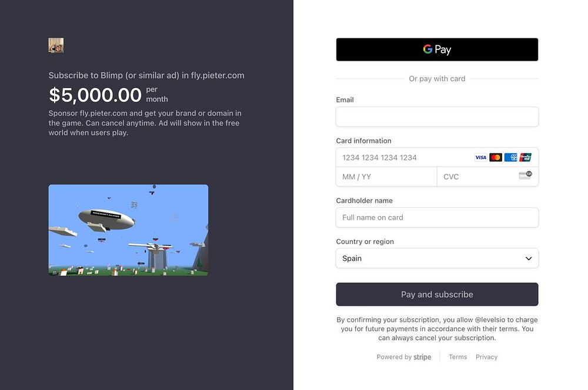Click the blimp game preview image
This screenshot has width=588, height=390.
(128, 230)
